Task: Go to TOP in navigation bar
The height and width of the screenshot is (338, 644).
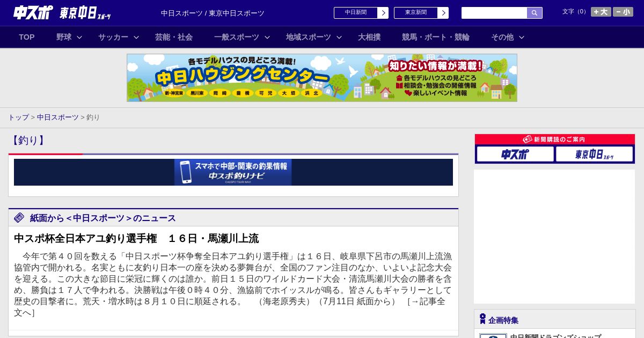Action: [27, 37]
